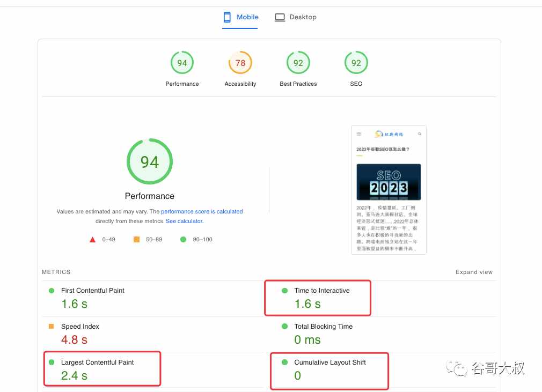Click the green dot beside Total Blocking Time
This screenshot has width=542, height=392.
(285, 327)
